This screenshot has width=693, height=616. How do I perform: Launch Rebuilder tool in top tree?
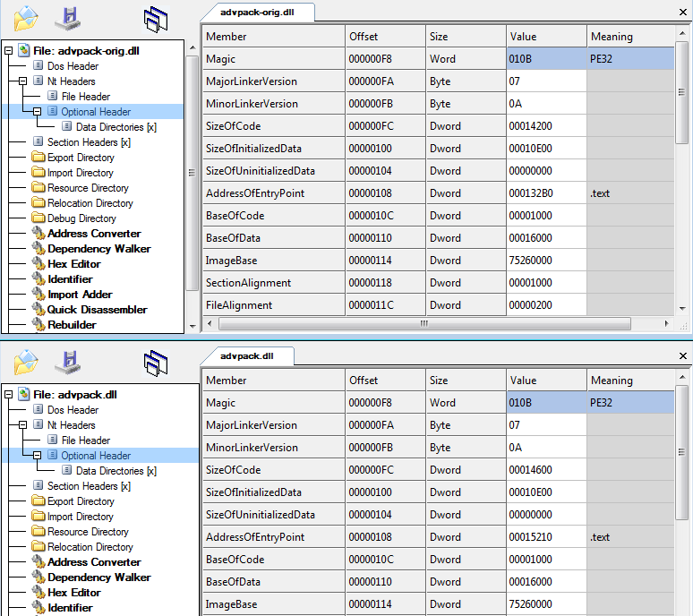point(72,325)
